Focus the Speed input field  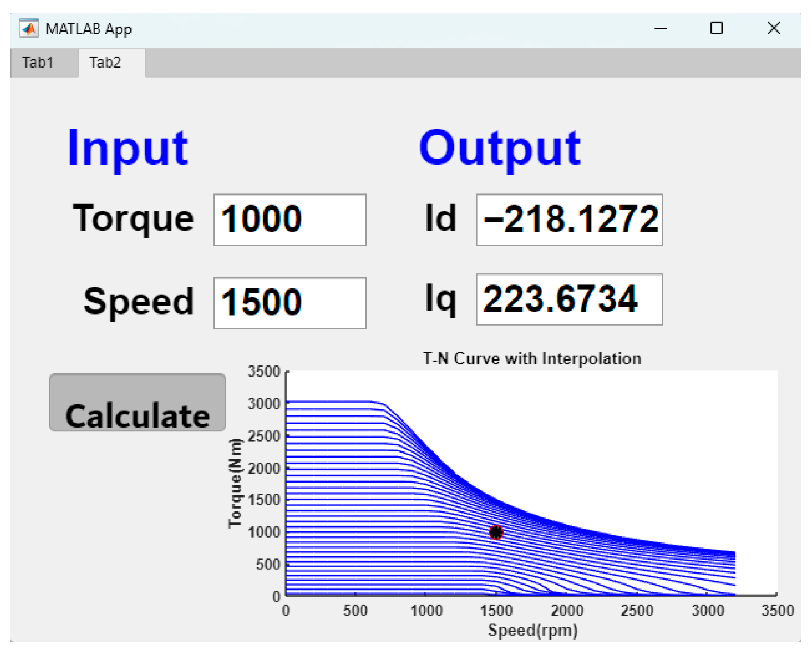point(290,303)
